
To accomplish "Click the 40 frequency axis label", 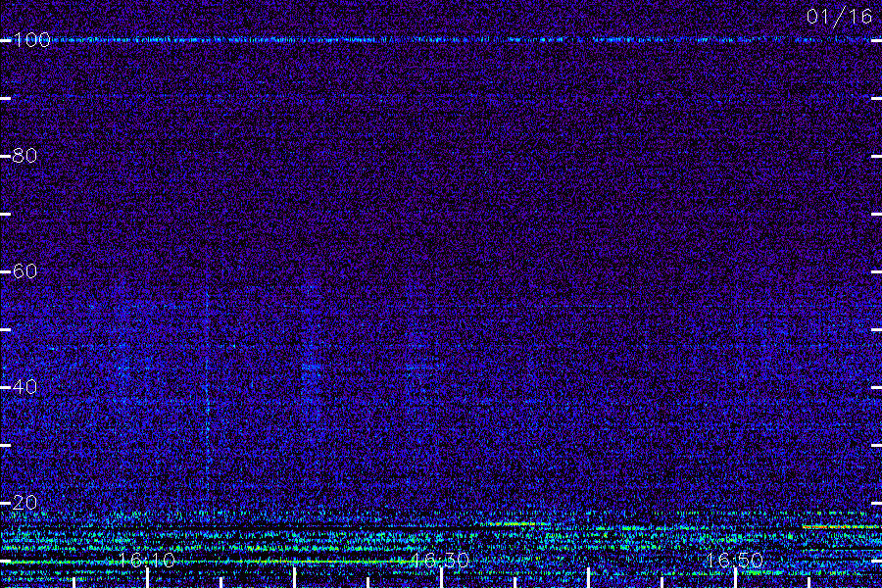I will [24, 387].
